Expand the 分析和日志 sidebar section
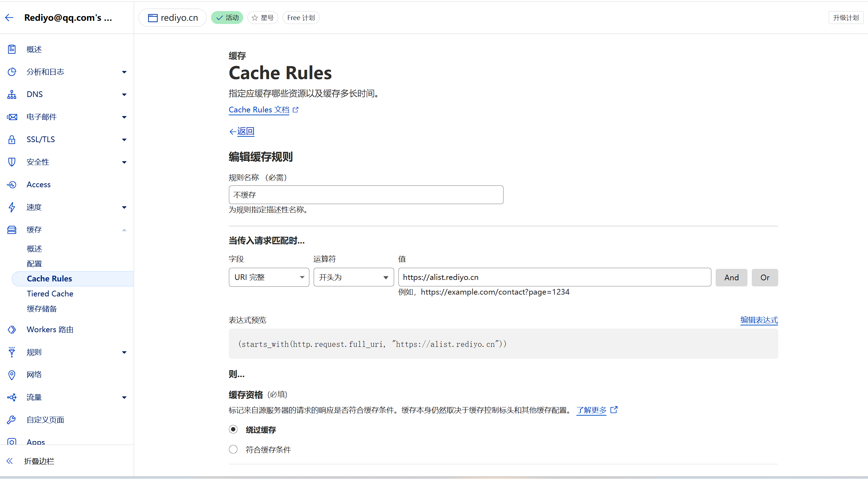Screen dimensions: 868x479 coord(124,72)
